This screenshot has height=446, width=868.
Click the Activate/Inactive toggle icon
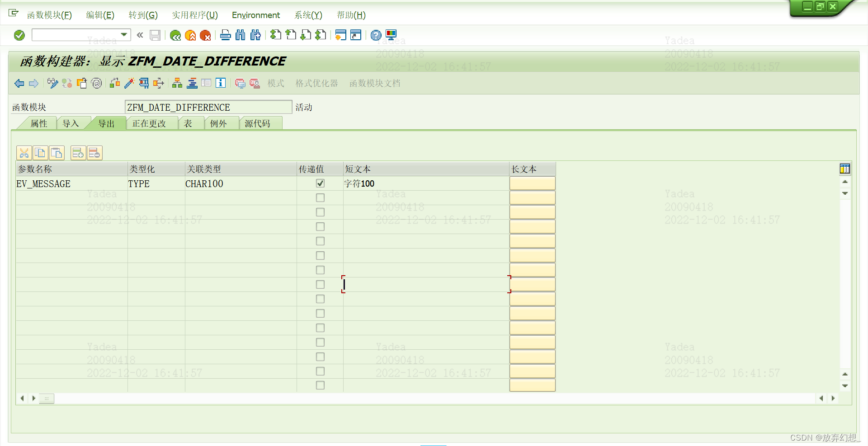(67, 83)
